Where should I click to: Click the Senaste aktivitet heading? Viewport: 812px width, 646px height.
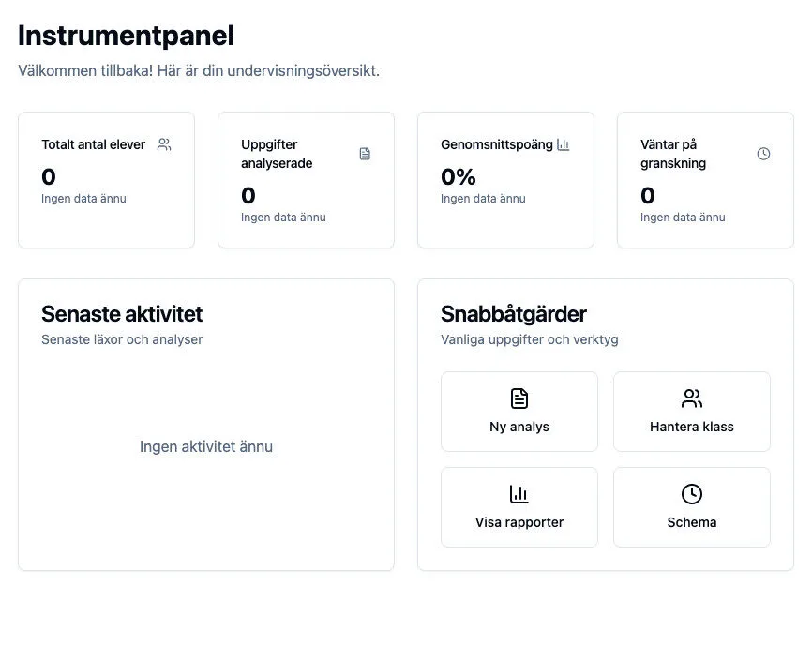click(x=122, y=314)
